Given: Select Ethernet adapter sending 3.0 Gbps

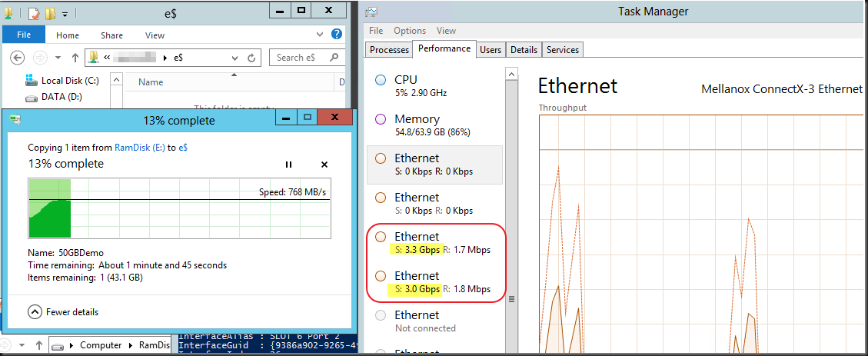Looking at the screenshot, I should [x=434, y=282].
